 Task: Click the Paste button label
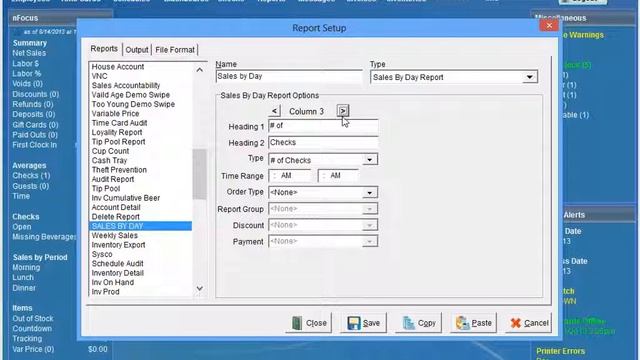(x=482, y=323)
